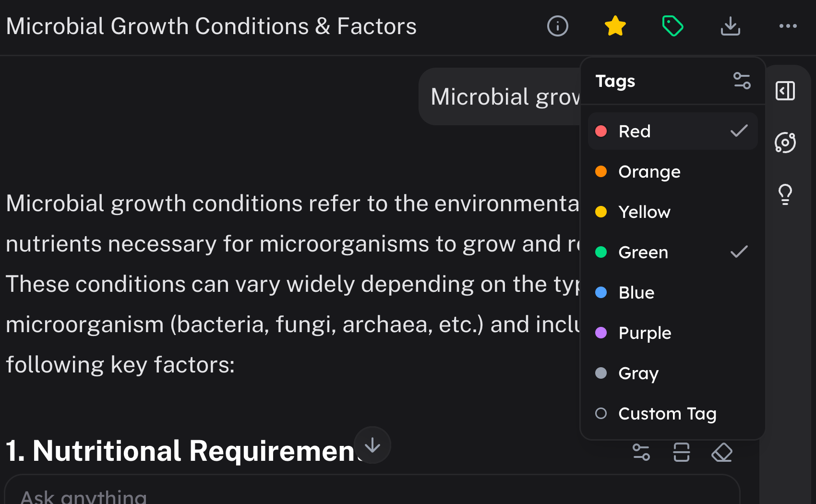Create a Custom Tag
This screenshot has width=816, height=504.
667,414
